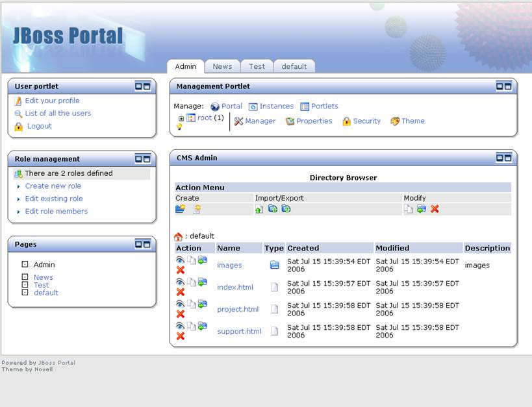The image size is (532, 407).
Task: Move the images folder using its row icon
Action: pos(203,260)
